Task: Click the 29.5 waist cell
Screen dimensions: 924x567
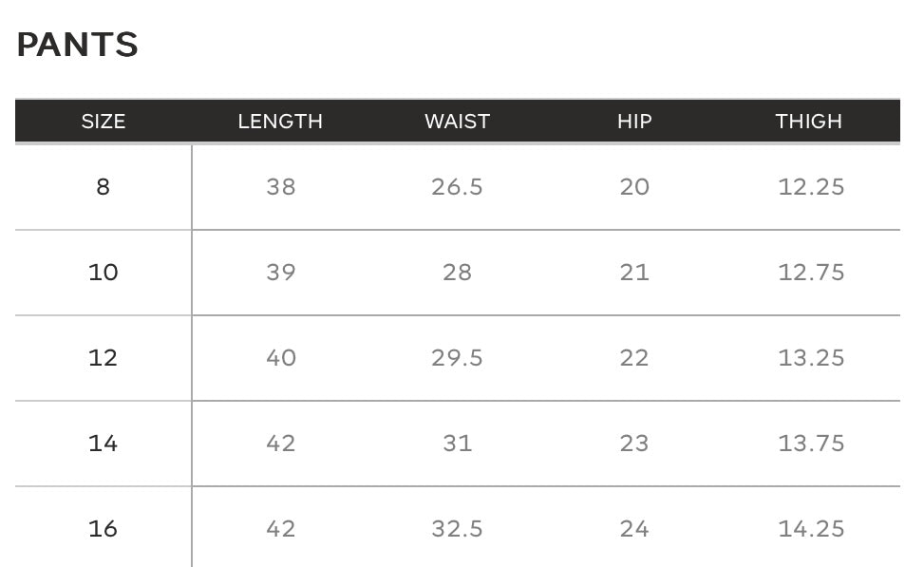Action: point(458,358)
